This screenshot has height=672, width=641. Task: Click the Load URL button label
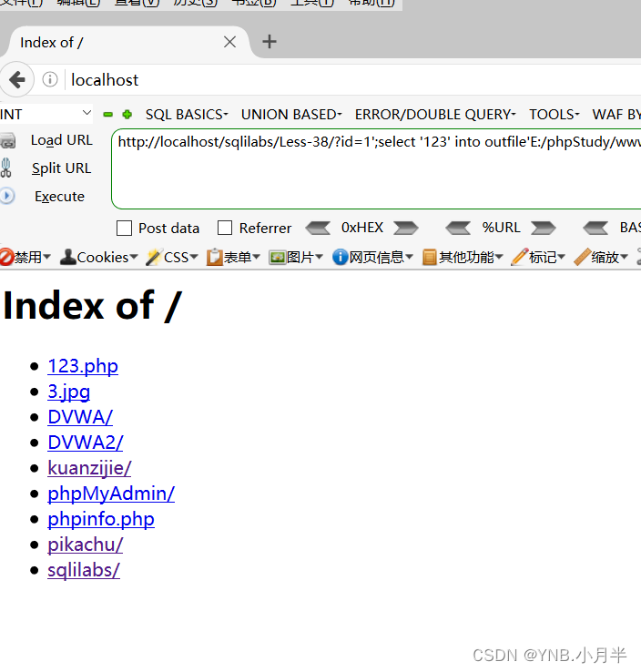click(x=62, y=140)
